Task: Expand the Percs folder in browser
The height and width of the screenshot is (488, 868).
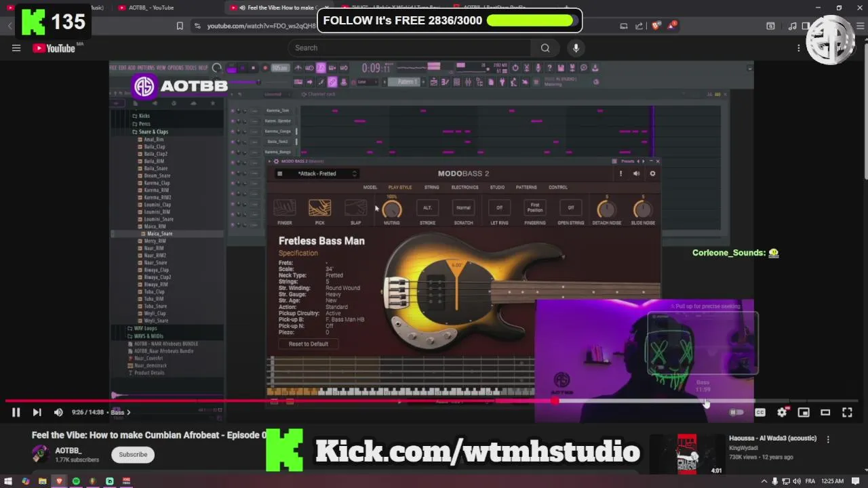Action: tap(141, 124)
